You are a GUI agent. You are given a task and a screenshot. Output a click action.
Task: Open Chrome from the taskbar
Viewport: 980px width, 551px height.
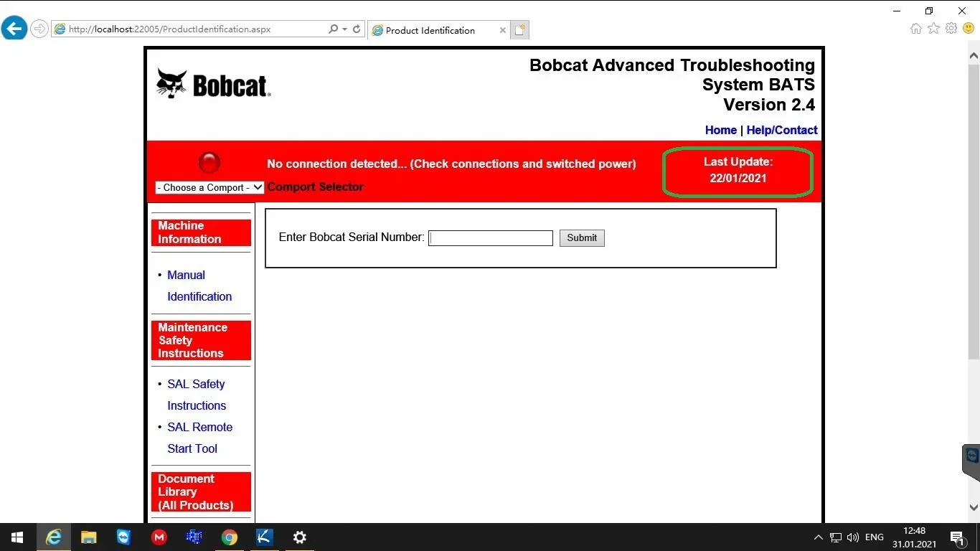[x=229, y=537]
